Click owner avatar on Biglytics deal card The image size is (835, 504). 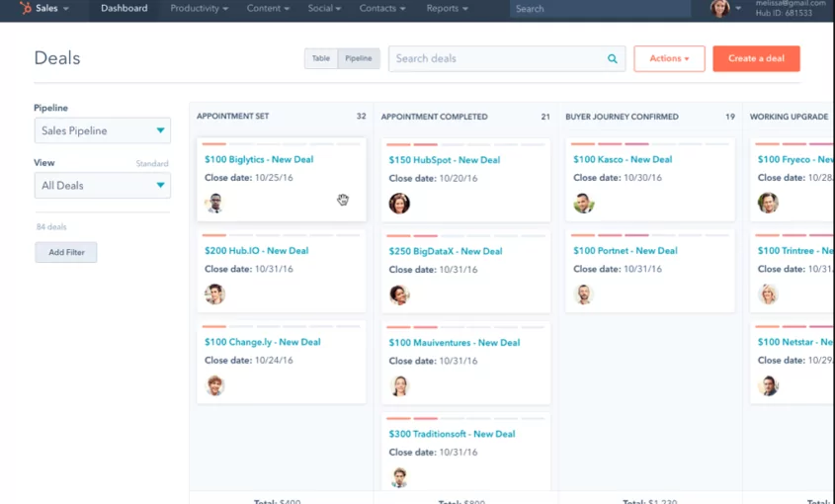[x=214, y=203]
